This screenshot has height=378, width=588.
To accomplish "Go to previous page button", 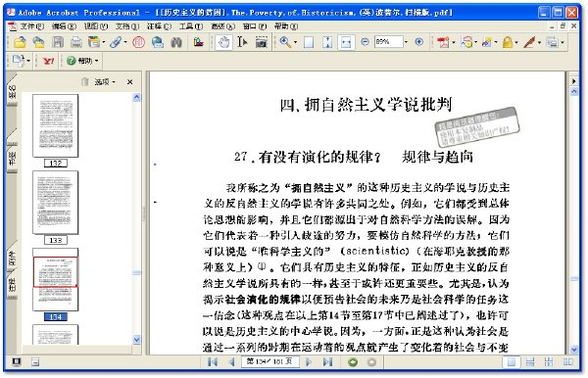I will [231, 362].
